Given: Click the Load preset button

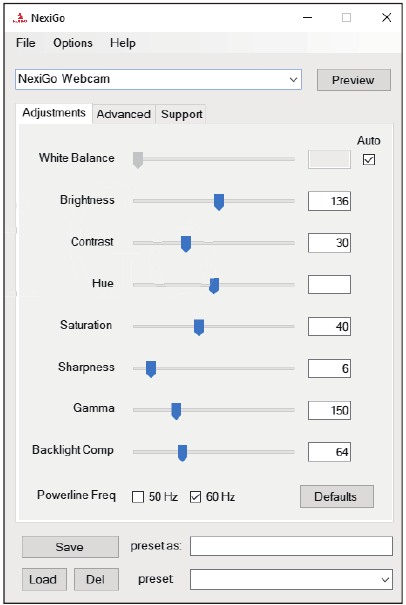Looking at the screenshot, I should click(44, 580).
